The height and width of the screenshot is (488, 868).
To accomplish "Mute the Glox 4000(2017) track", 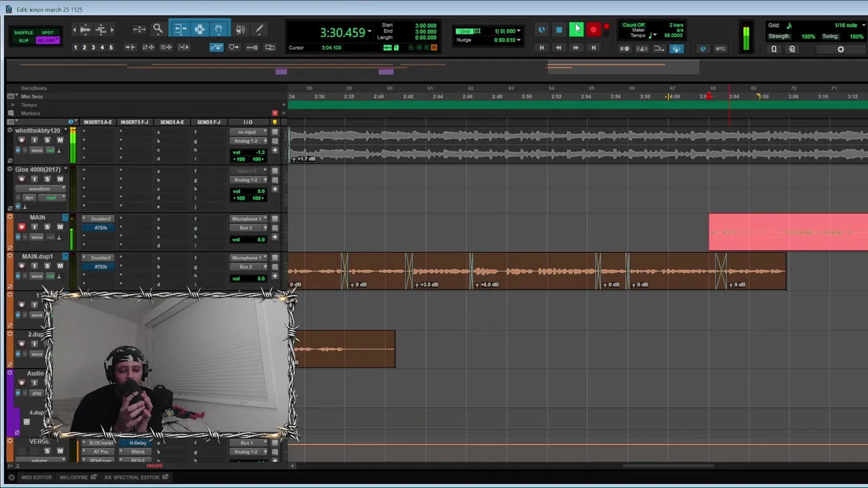I will click(60, 180).
